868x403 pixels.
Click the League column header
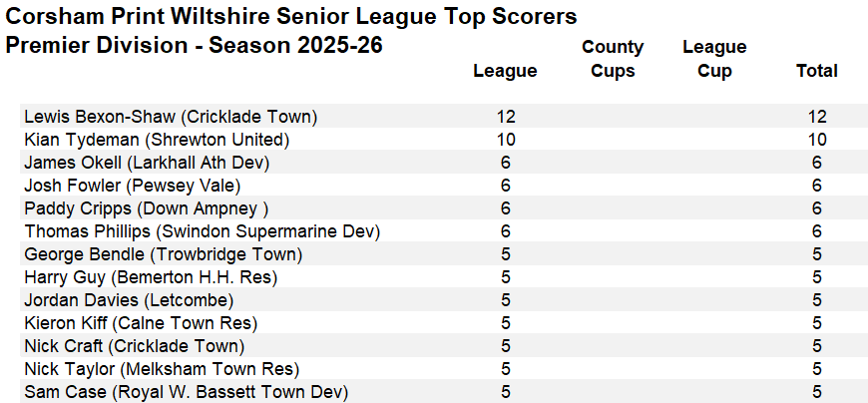(x=505, y=71)
